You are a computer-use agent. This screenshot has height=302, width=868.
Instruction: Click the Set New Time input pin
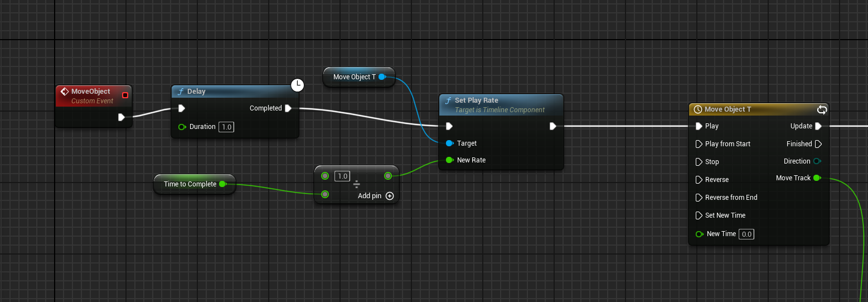pyautogui.click(x=699, y=215)
